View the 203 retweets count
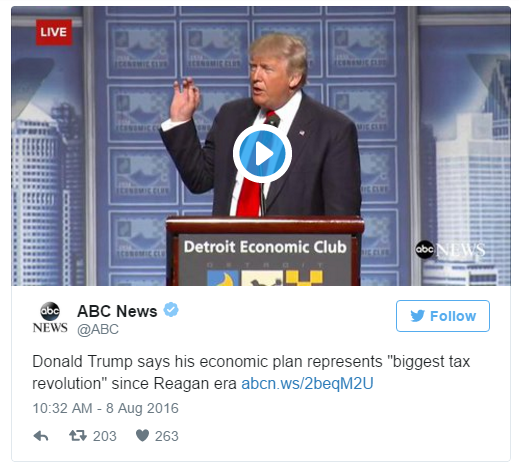Image resolution: width=519 pixels, height=470 pixels. pos(105,436)
